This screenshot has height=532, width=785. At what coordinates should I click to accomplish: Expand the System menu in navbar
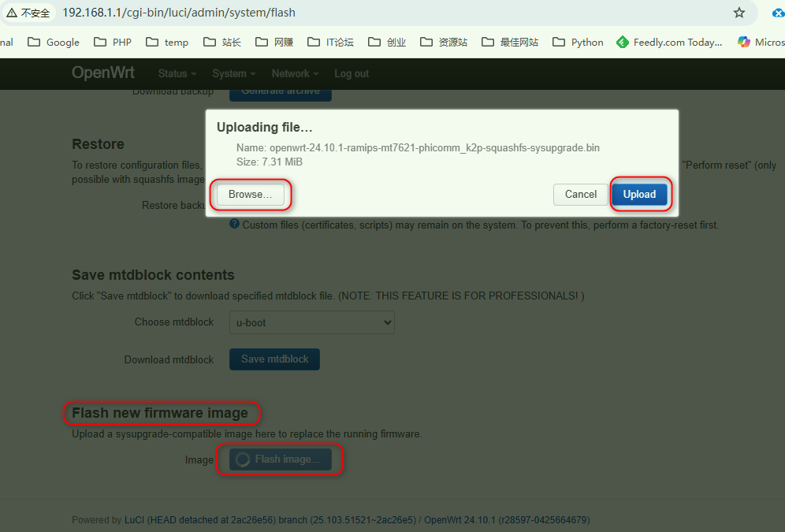(x=233, y=73)
